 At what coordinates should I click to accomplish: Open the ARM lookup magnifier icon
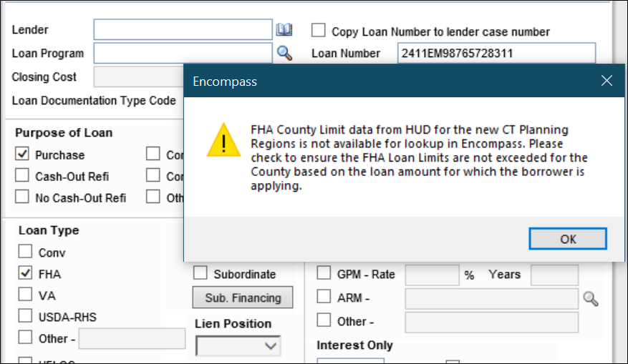pos(590,299)
